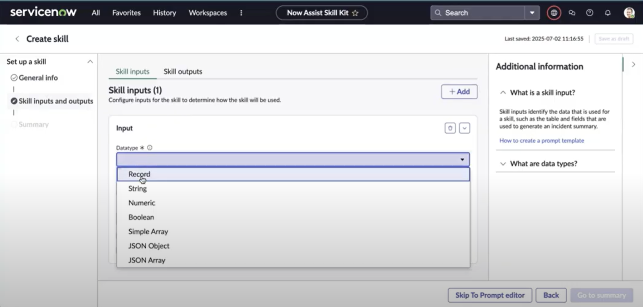The image size is (644, 308).
Task: Select Record from the datatype list
Action: tap(139, 174)
